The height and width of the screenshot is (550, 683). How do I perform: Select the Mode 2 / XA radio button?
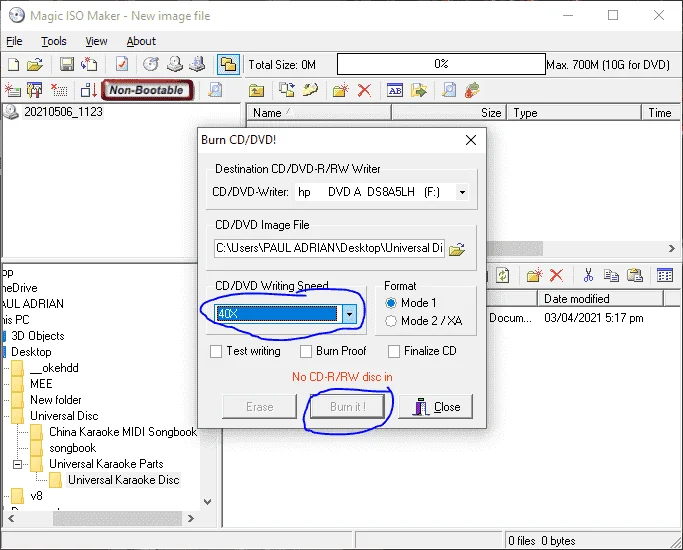391,321
